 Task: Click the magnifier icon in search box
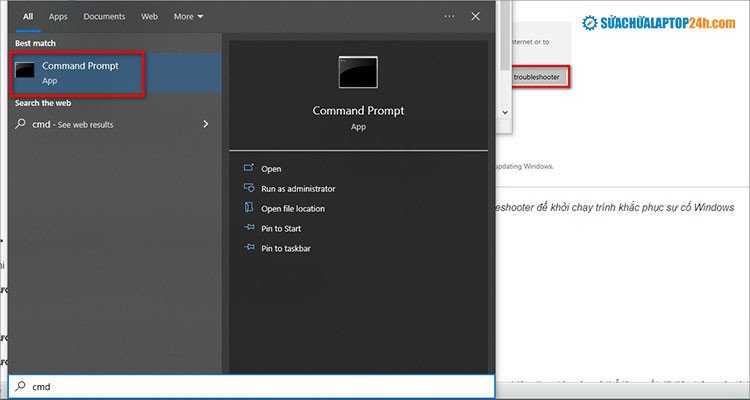21,386
